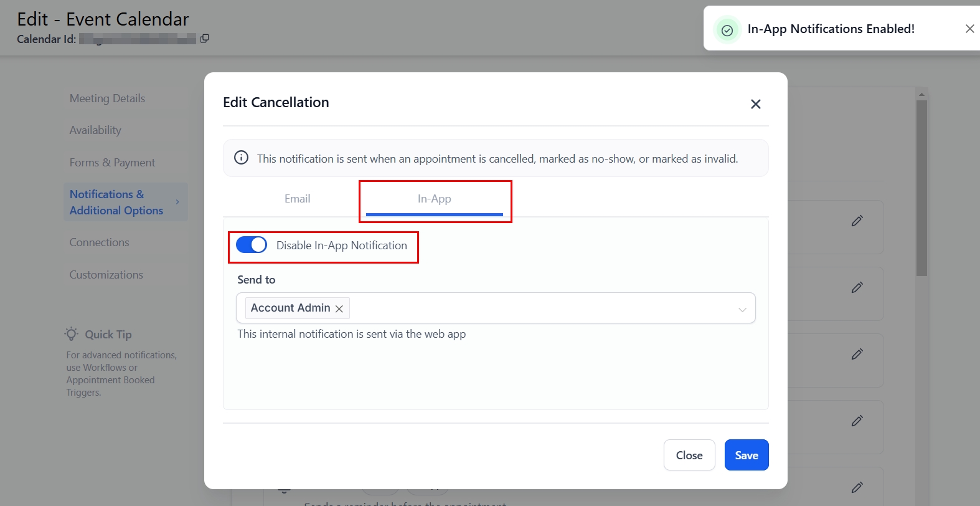
Task: Click the info icon in the notification banner
Action: click(241, 158)
